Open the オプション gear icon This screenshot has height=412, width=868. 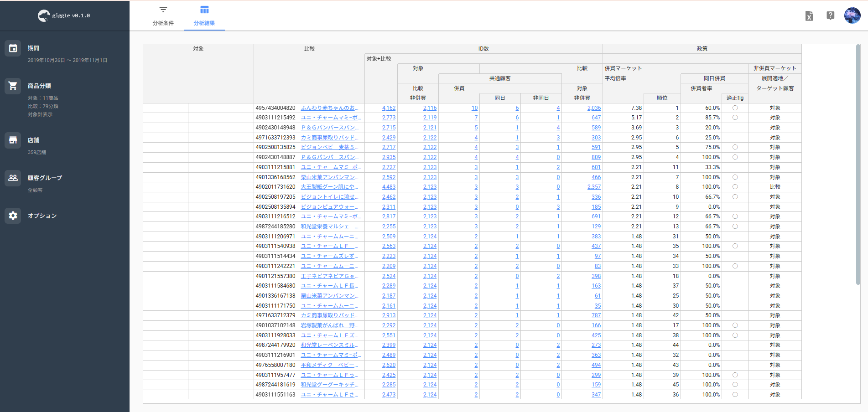coord(13,216)
